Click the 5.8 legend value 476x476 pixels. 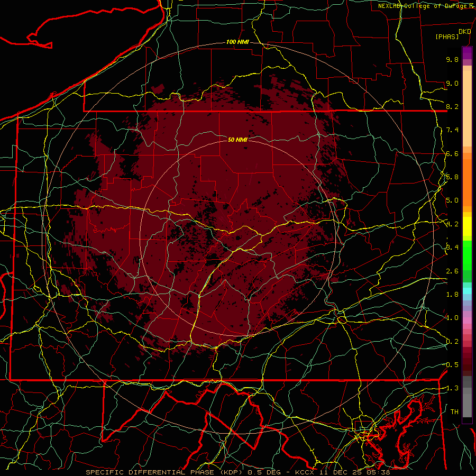tap(452, 177)
